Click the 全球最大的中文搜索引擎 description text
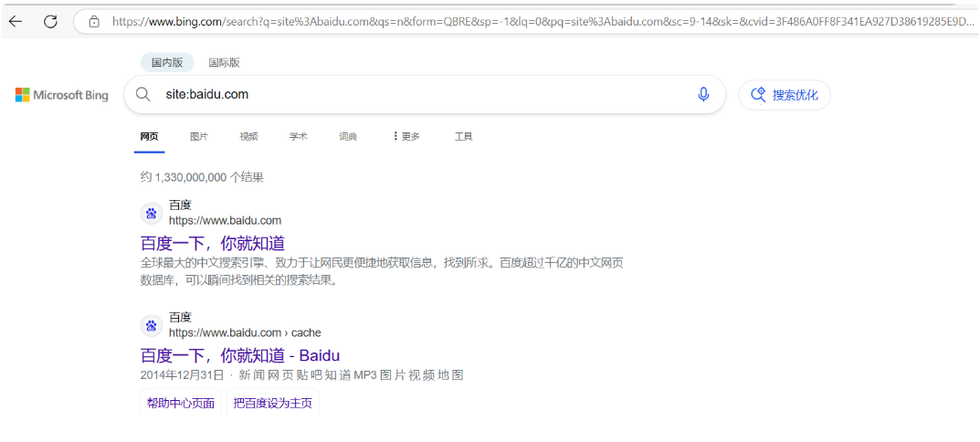980x442 pixels. 382,271
